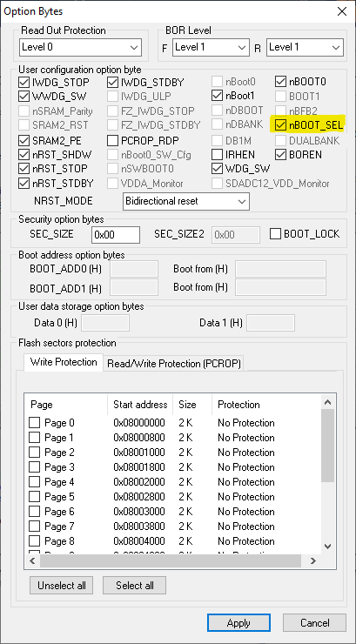Click Select all button
The height and width of the screenshot is (644, 356).
(135, 586)
